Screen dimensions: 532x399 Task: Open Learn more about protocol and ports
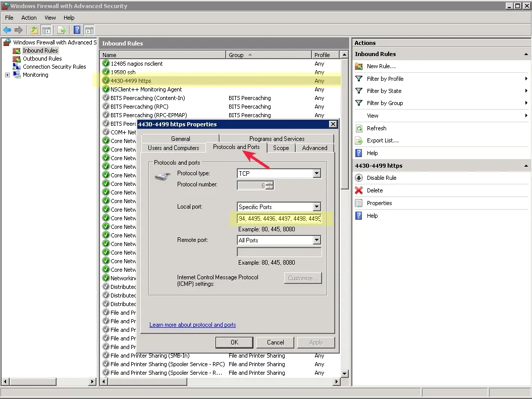192,325
